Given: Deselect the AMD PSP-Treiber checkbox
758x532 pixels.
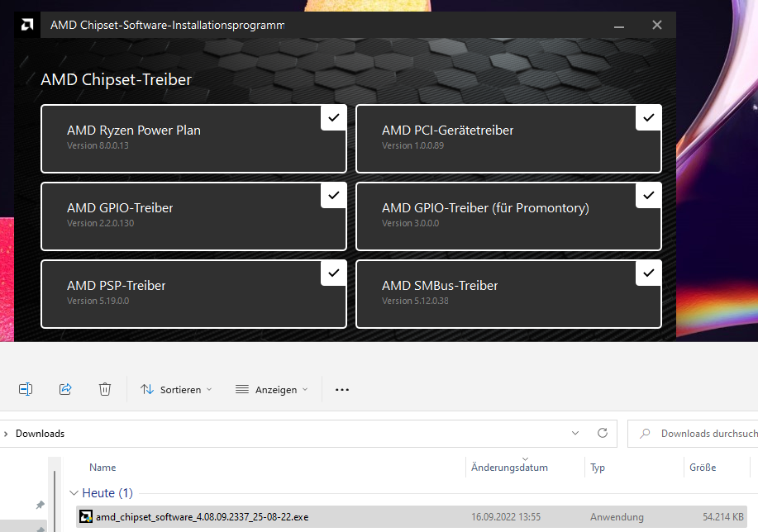Looking at the screenshot, I should coord(334,273).
